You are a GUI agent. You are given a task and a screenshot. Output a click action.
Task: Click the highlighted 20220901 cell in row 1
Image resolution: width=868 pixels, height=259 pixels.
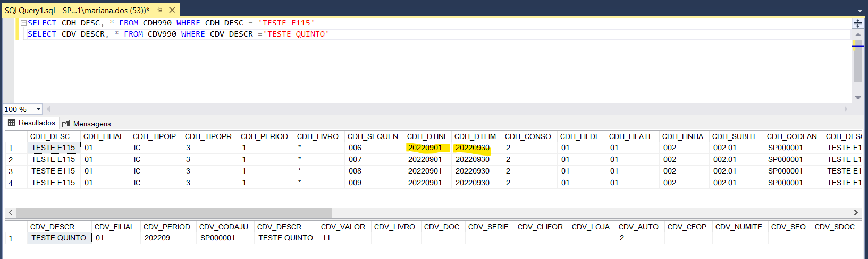tap(427, 148)
